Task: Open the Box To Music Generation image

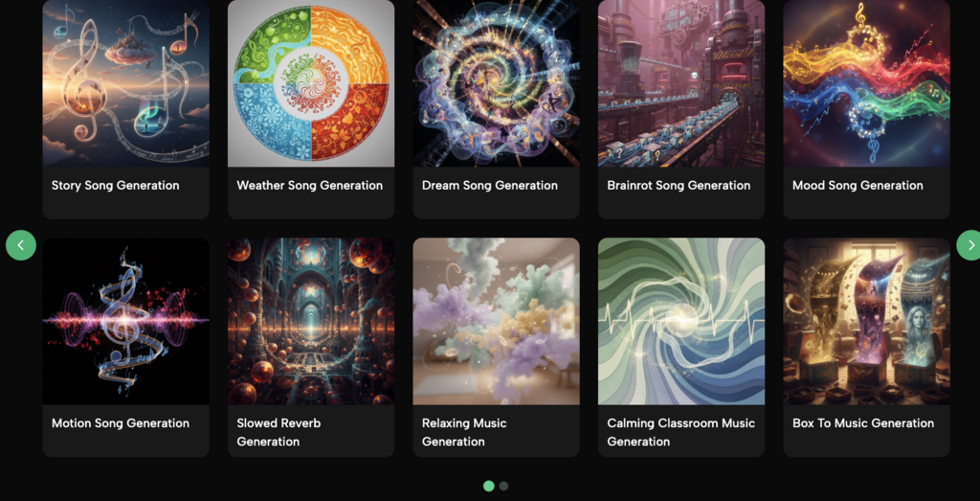Action: pos(866,321)
